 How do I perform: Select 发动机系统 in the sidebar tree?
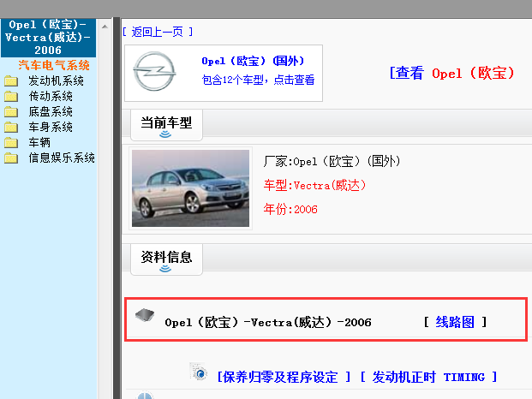tap(56, 81)
